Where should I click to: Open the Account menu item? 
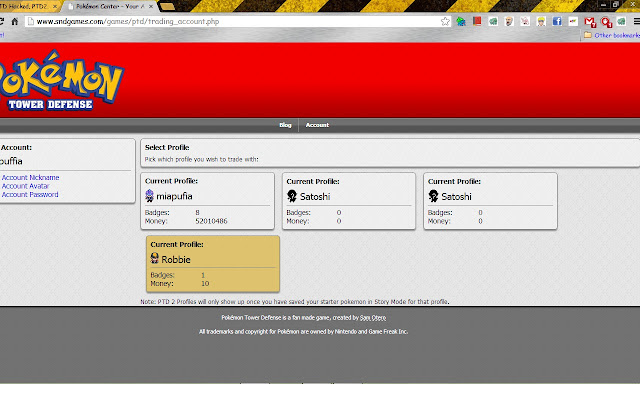(x=317, y=125)
